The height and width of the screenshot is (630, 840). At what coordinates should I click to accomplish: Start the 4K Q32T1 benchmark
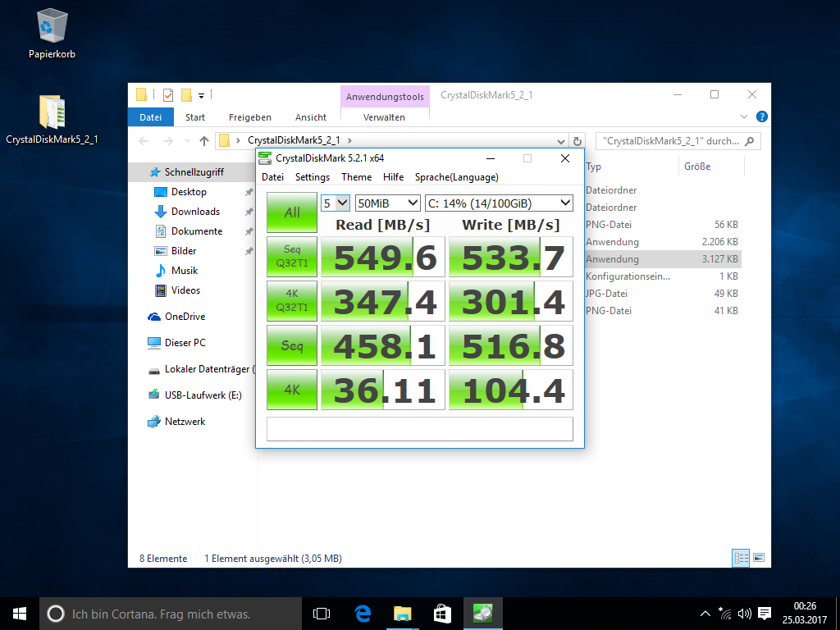[x=292, y=301]
